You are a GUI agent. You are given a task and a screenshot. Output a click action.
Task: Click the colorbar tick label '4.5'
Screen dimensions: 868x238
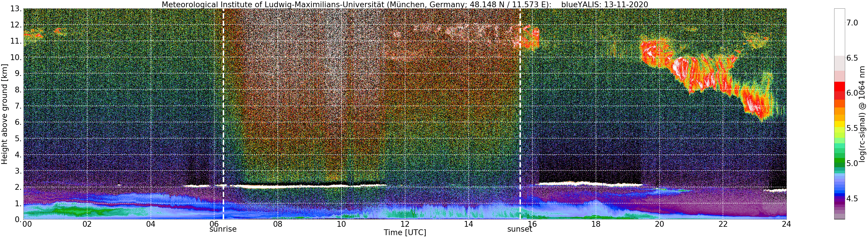[852, 199]
